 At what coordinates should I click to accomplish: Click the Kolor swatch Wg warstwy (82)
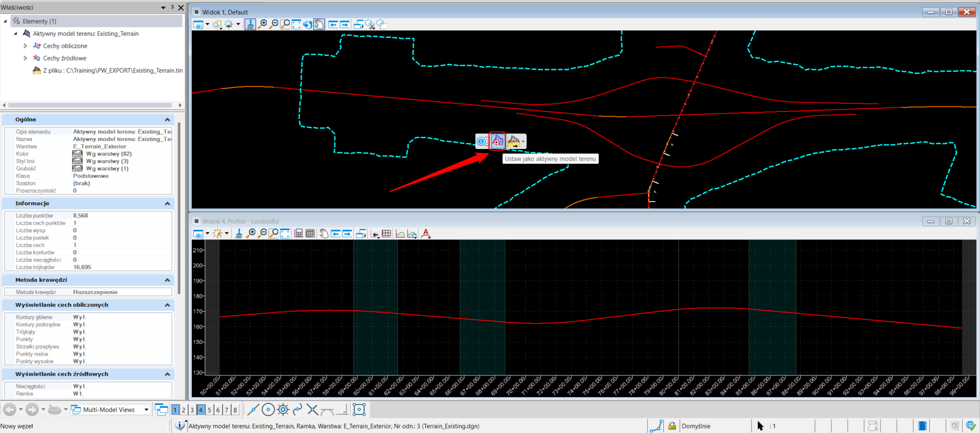tap(77, 154)
